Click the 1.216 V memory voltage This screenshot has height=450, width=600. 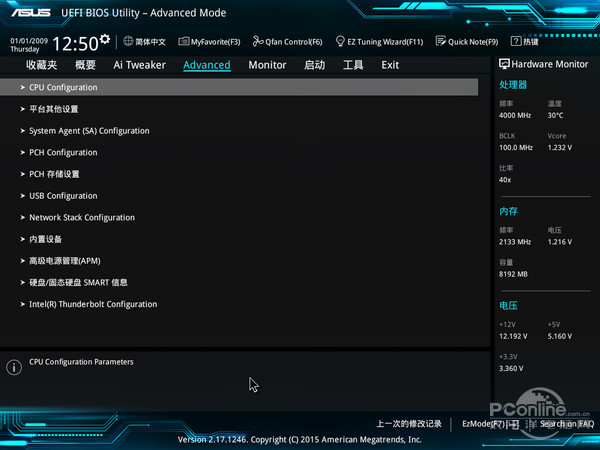pyautogui.click(x=559, y=242)
